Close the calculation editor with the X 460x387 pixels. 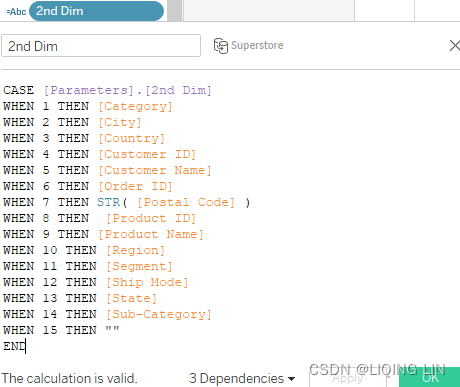454,45
